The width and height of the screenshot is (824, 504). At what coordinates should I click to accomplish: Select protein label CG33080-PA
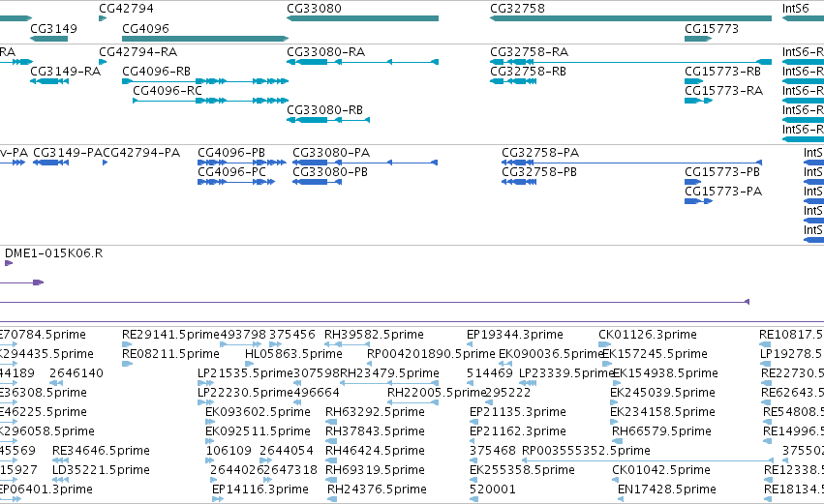click(x=331, y=153)
